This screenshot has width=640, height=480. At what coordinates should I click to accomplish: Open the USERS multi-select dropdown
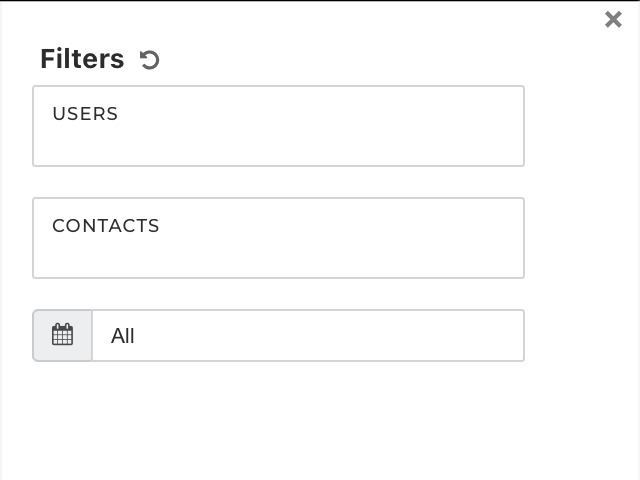(278, 126)
